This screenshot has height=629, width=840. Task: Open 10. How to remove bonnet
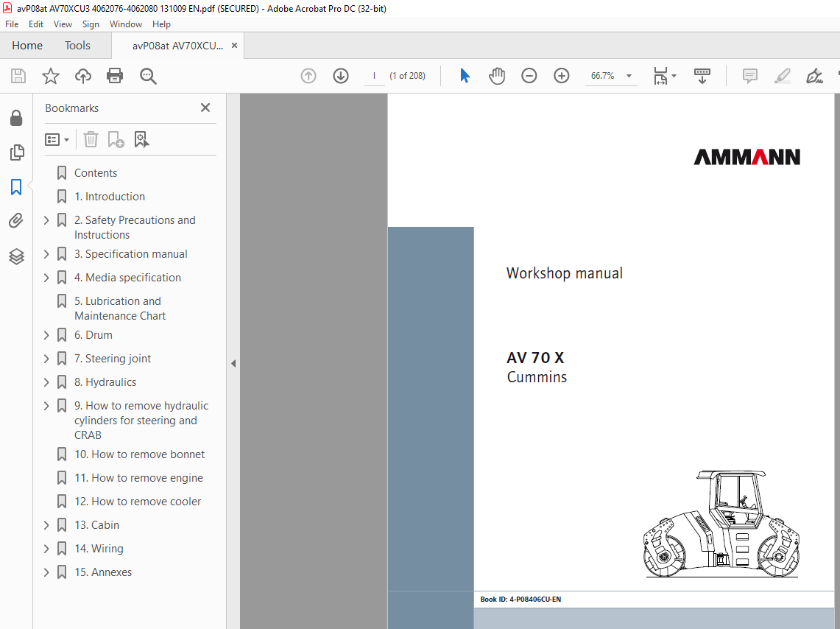139,454
